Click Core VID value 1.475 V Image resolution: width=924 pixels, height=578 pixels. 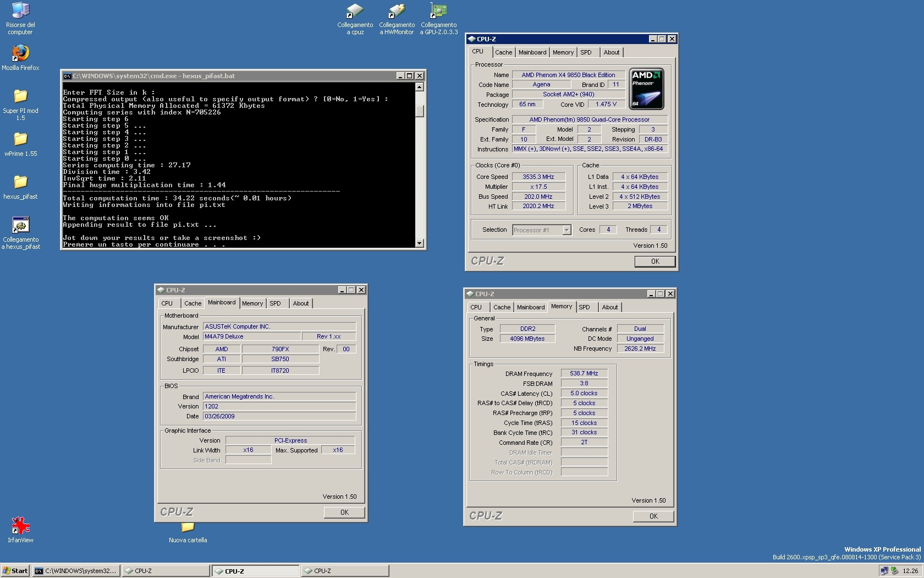(x=606, y=104)
